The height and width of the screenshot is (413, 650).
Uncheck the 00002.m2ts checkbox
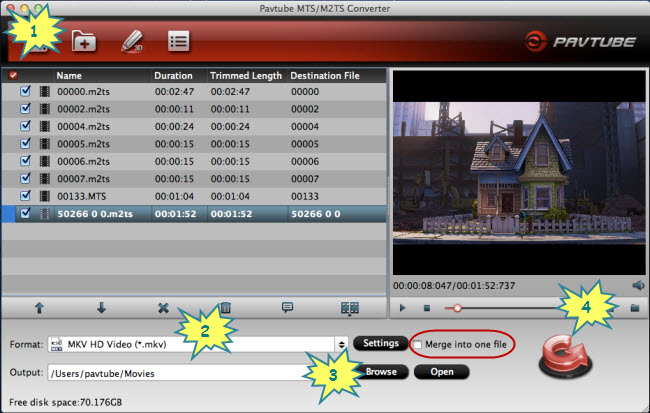[x=25, y=108]
